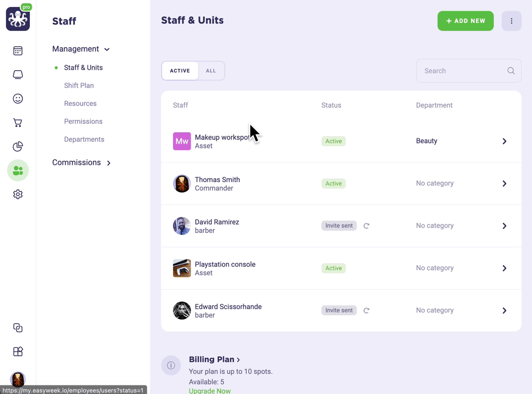Image resolution: width=532 pixels, height=394 pixels.
Task: Go to Shift Plan menu item
Action: [x=79, y=86]
